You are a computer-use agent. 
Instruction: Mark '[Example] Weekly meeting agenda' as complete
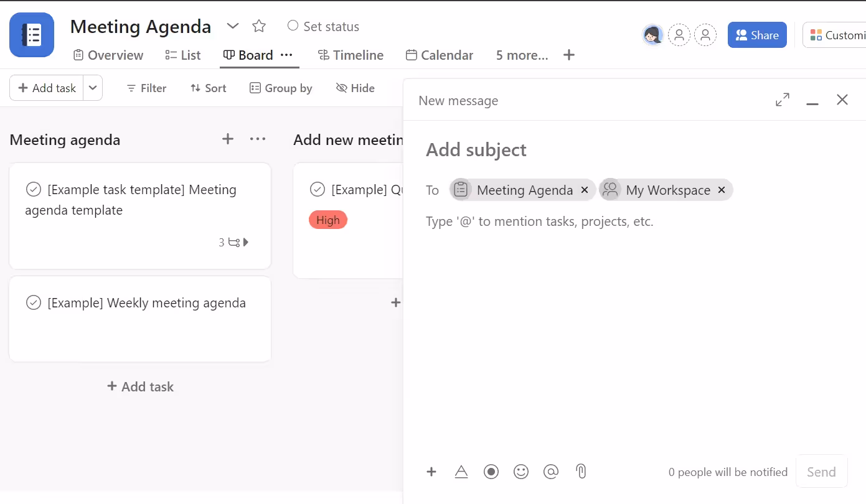click(x=34, y=302)
